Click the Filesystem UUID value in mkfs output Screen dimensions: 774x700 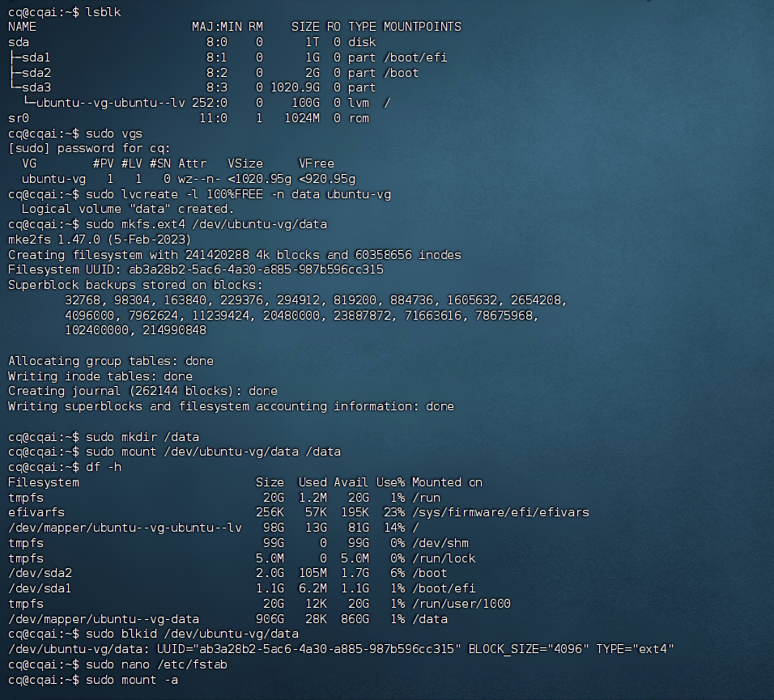click(x=256, y=269)
